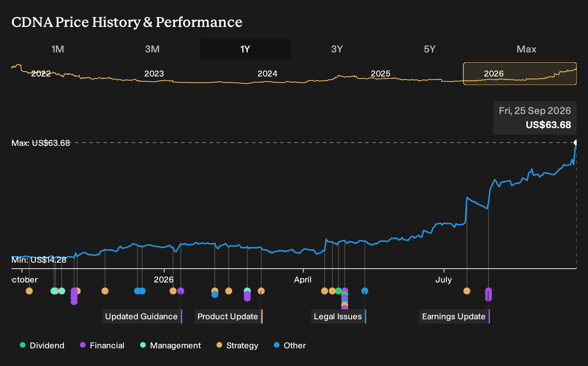Click the 'Fri, 25 Sep 2026' tooltip date
Image resolution: width=588 pixels, height=366 pixels.
(535, 111)
